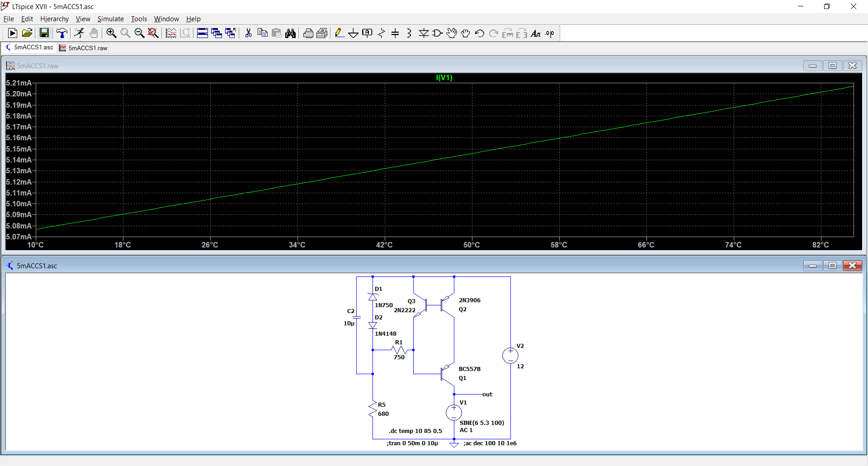Open Print Setup icon

322,33
